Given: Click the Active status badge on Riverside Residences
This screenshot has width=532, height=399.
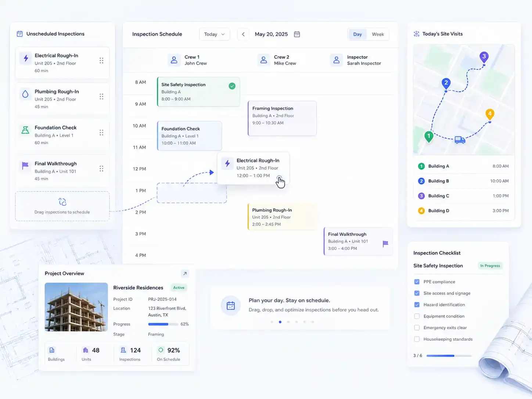Looking at the screenshot, I should click(x=179, y=288).
